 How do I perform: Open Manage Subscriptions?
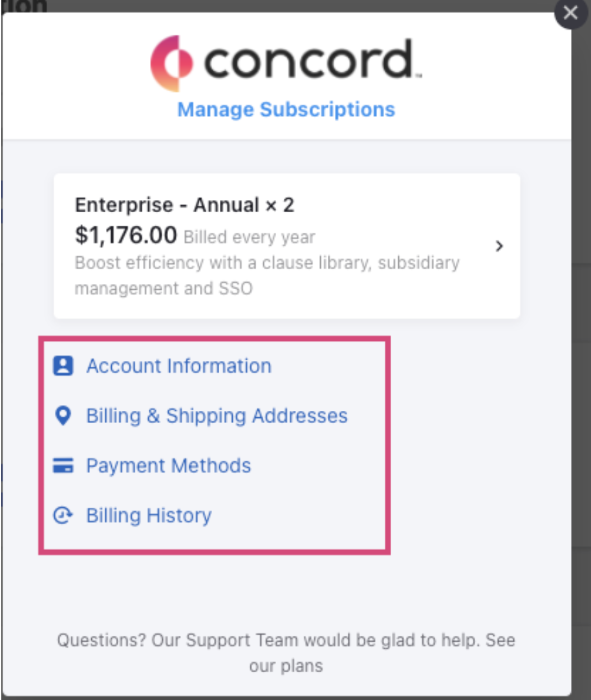[x=285, y=109]
